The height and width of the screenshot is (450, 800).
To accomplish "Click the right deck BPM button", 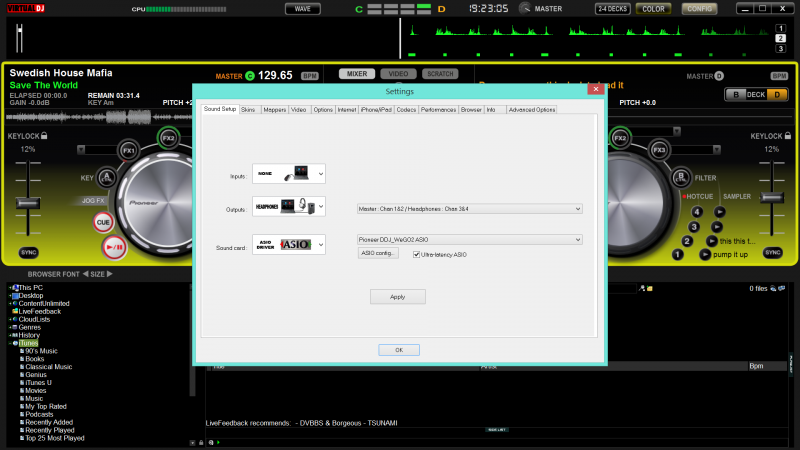I will (x=779, y=76).
